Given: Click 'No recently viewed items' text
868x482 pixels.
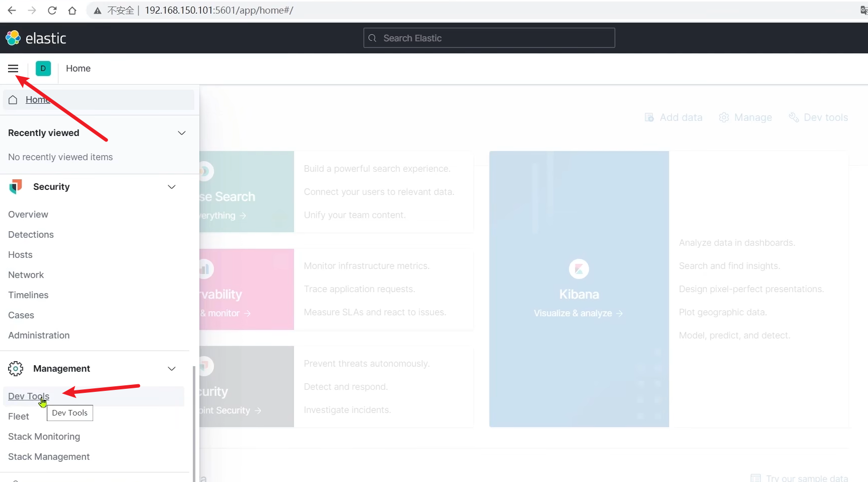Looking at the screenshot, I should pyautogui.click(x=60, y=157).
